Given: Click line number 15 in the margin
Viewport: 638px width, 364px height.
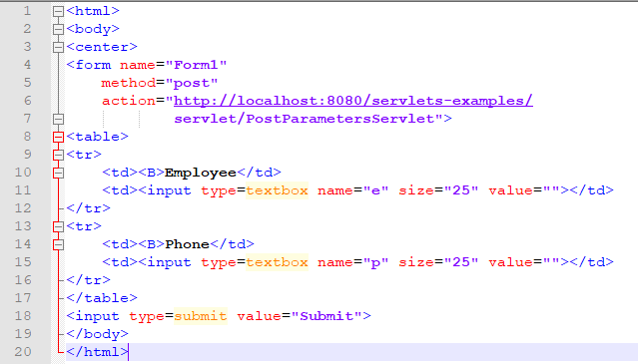Looking at the screenshot, I should 23,262.
